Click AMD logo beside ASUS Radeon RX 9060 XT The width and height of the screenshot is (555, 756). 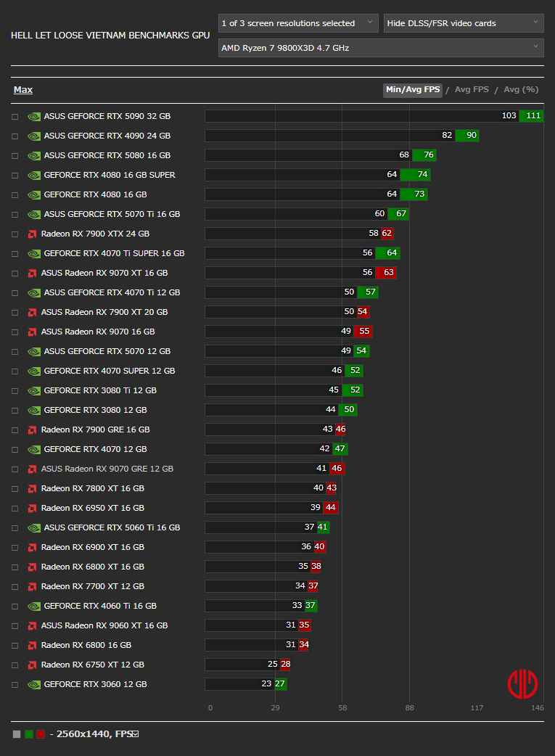click(x=33, y=626)
